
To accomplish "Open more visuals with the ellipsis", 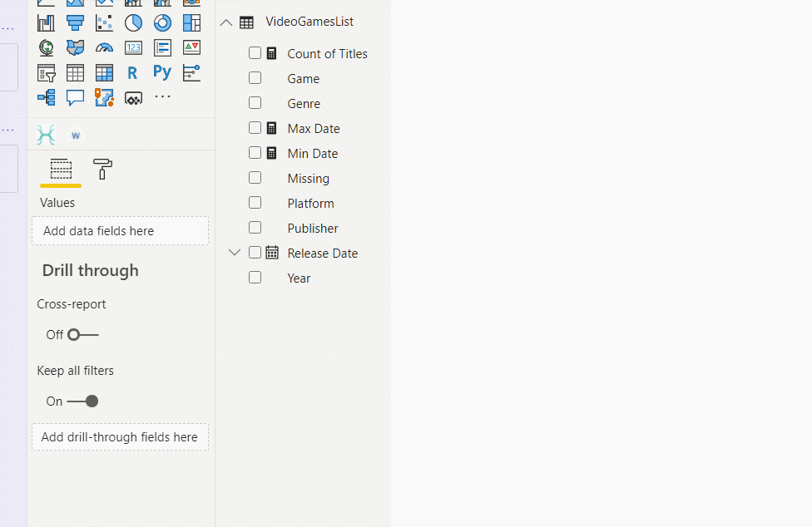I will point(162,97).
